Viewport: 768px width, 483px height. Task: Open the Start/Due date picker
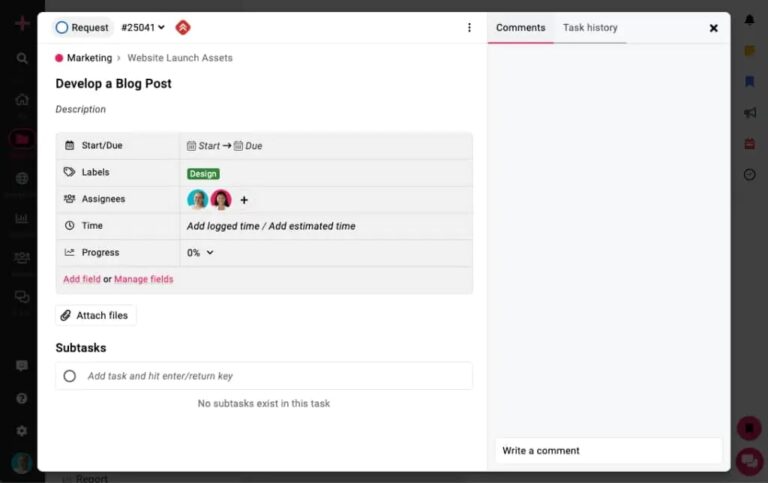click(224, 146)
